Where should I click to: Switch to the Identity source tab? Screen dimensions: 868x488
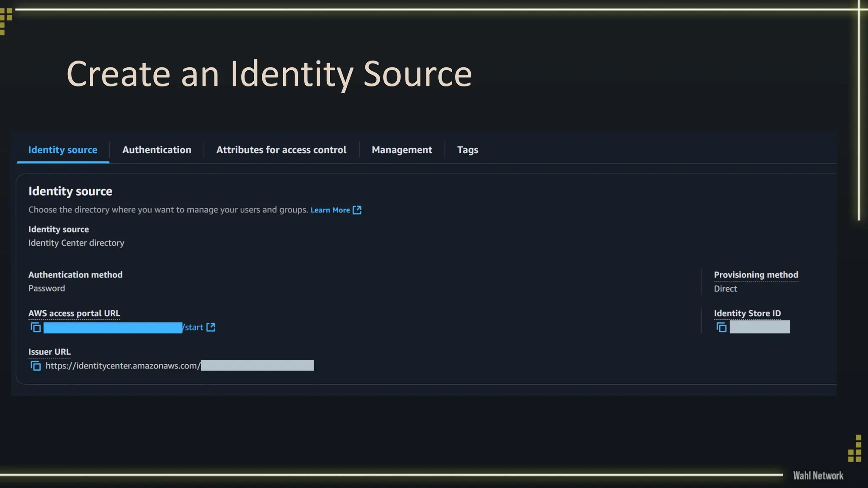tap(63, 150)
